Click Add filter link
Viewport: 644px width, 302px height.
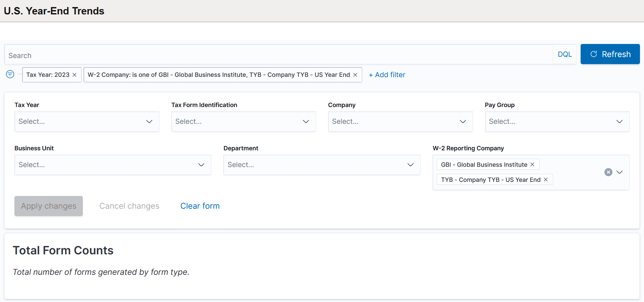click(x=387, y=75)
